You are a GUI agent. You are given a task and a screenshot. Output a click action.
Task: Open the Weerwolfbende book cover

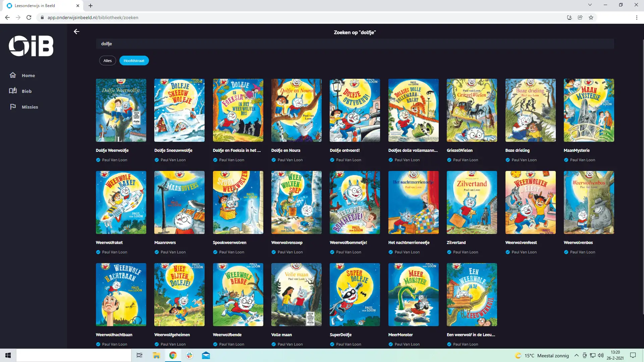tap(238, 295)
